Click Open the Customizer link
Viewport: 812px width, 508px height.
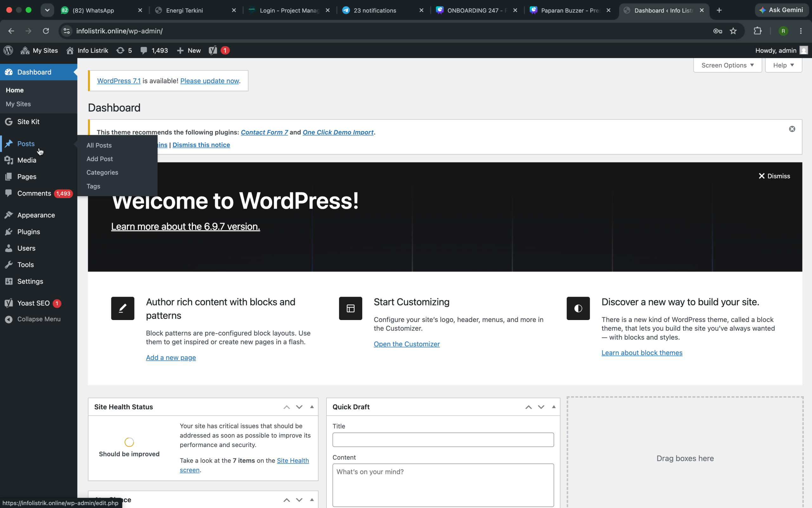click(407, 344)
